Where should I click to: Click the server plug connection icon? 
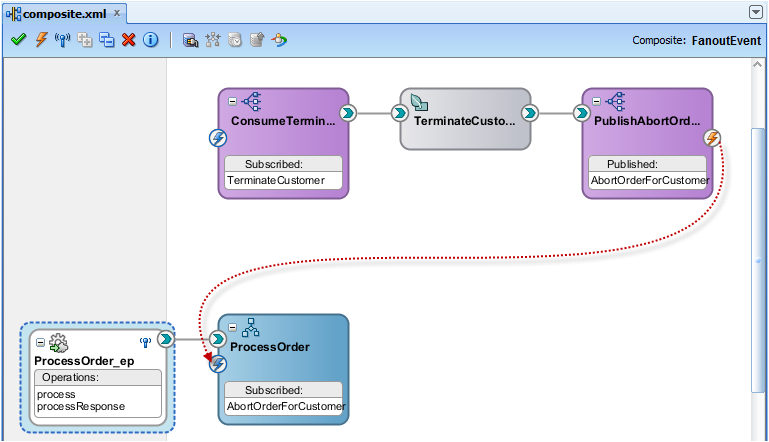[190, 40]
